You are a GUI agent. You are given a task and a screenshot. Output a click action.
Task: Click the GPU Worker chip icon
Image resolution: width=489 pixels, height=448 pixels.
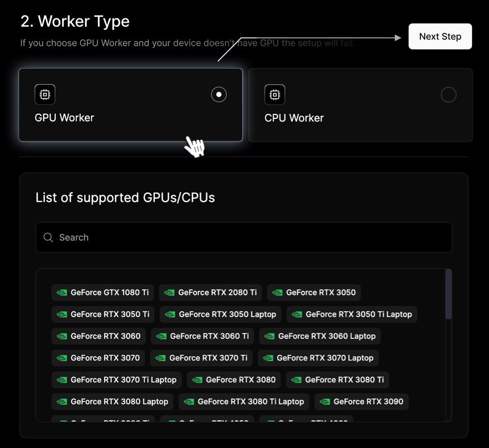coord(45,94)
